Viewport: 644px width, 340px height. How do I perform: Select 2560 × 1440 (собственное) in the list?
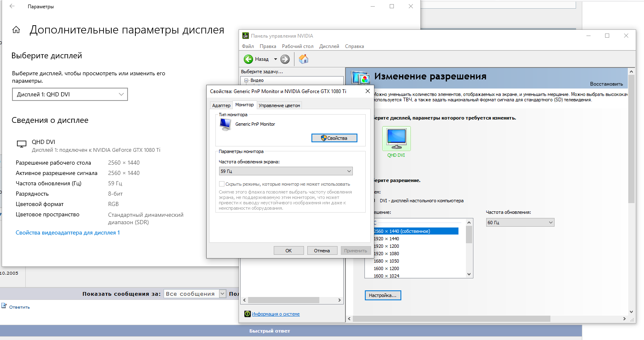tap(415, 231)
